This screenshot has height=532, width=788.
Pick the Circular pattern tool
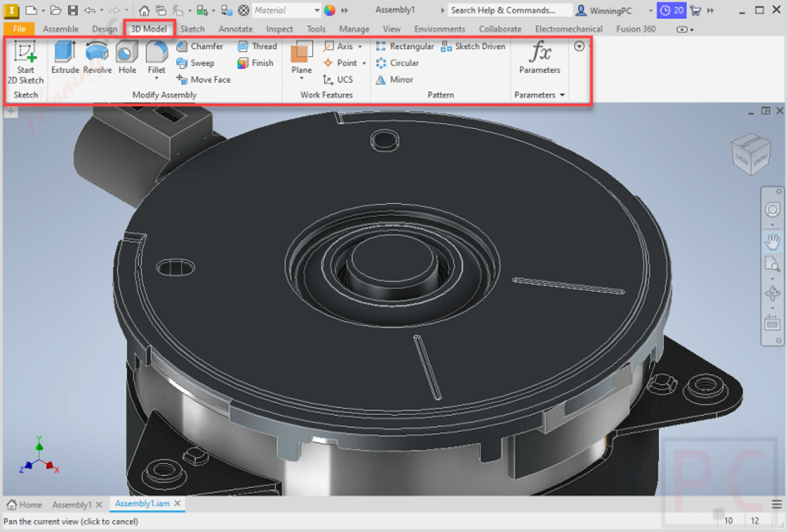point(398,63)
